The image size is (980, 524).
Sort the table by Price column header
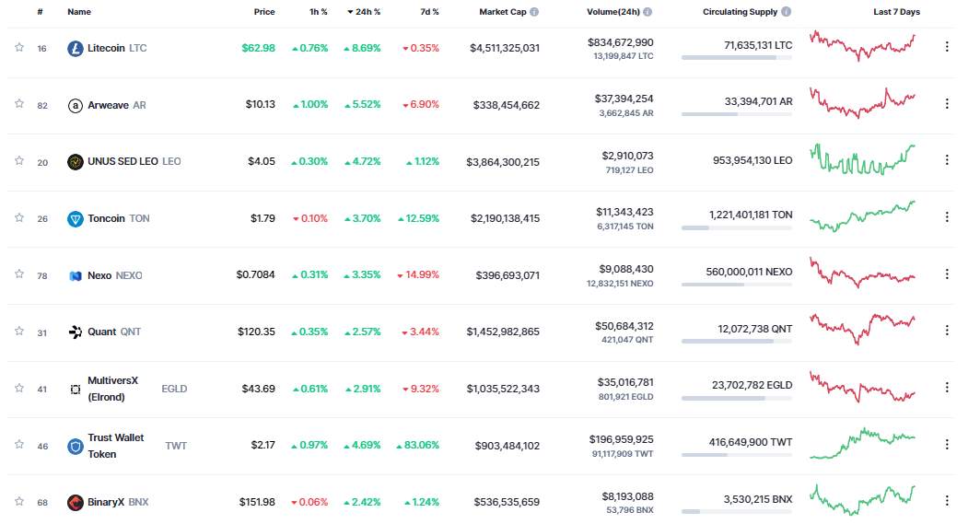[264, 12]
